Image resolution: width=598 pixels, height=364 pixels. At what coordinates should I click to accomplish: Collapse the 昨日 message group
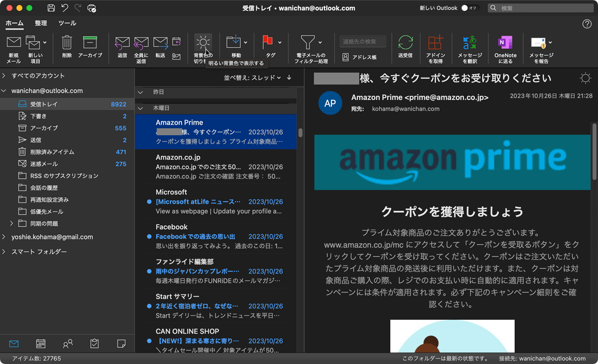[140, 92]
